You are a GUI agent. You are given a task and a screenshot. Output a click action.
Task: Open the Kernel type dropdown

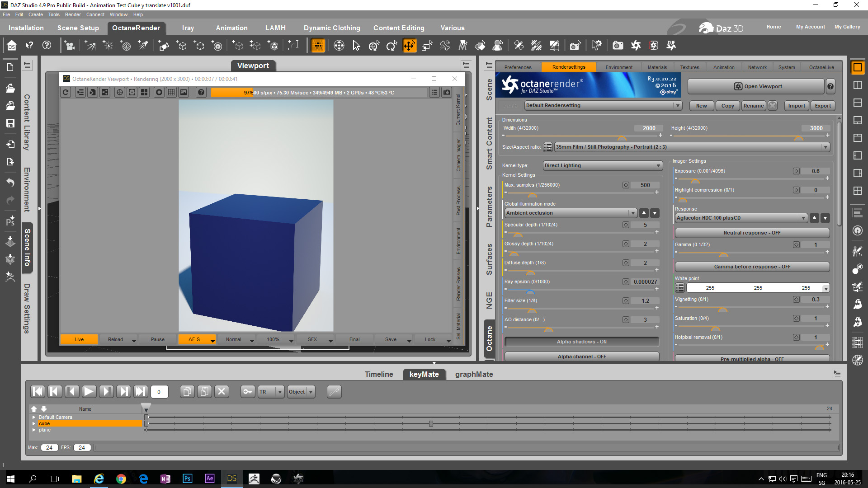pyautogui.click(x=602, y=165)
